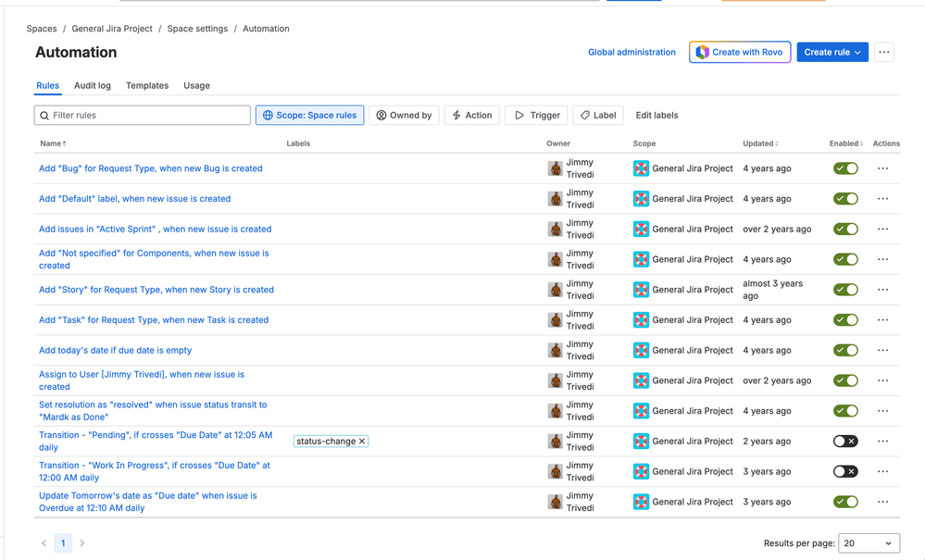Viewport: 925px width, 560px height.
Task: Open Scope: Space rules filter
Action: pos(309,115)
